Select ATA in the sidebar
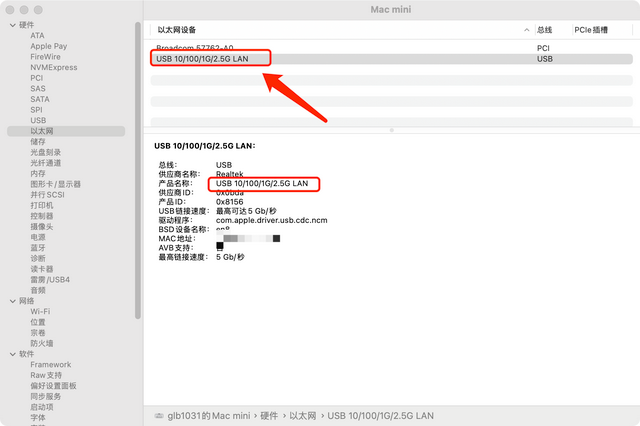Viewport: 640px width, 426px height. point(38,36)
